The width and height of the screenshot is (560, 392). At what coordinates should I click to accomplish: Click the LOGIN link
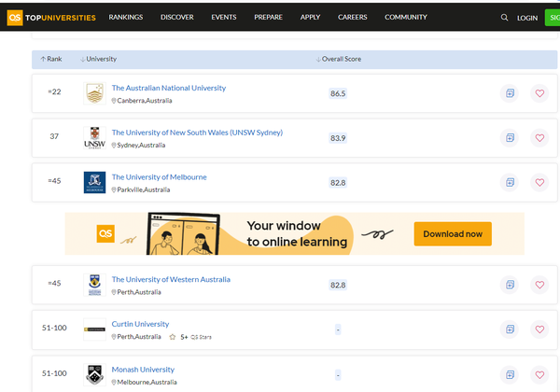[x=527, y=18]
